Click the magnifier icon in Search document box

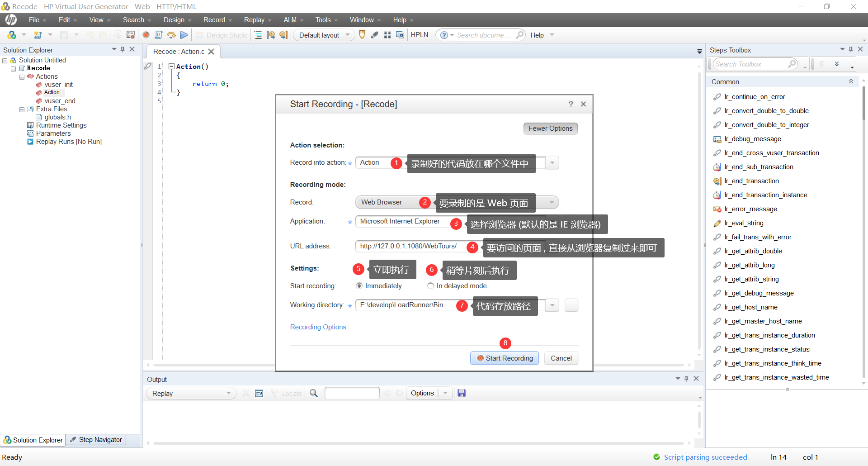click(520, 35)
